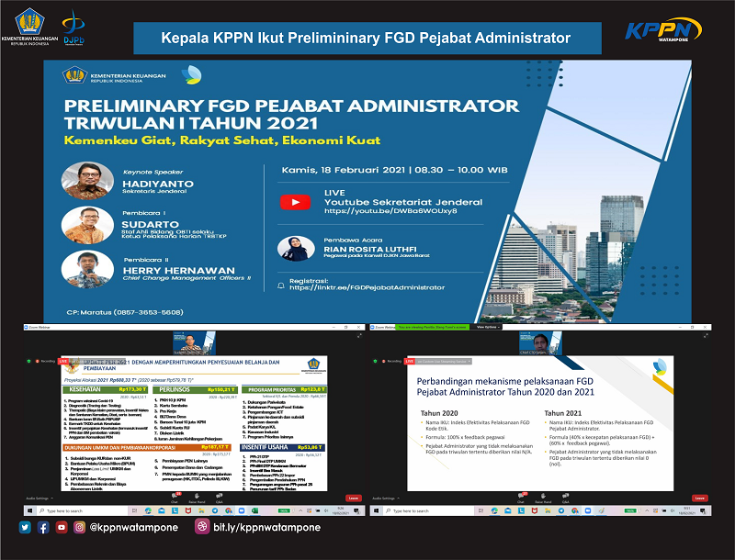Image resolution: width=735 pixels, height=560 pixels.
Task: Click the search box on the right taskbar
Action: [x=428, y=510]
